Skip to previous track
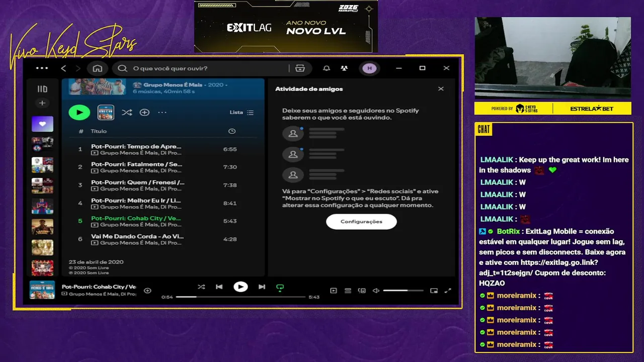 (x=219, y=287)
